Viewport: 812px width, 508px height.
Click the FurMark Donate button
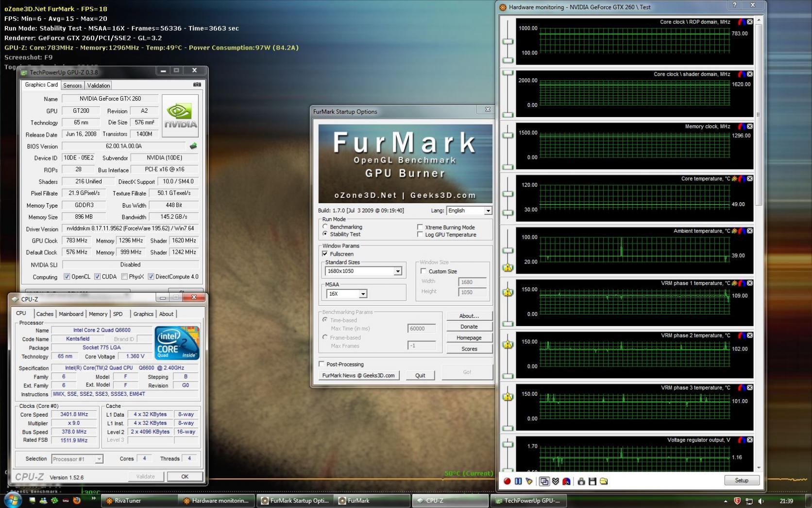(x=469, y=327)
